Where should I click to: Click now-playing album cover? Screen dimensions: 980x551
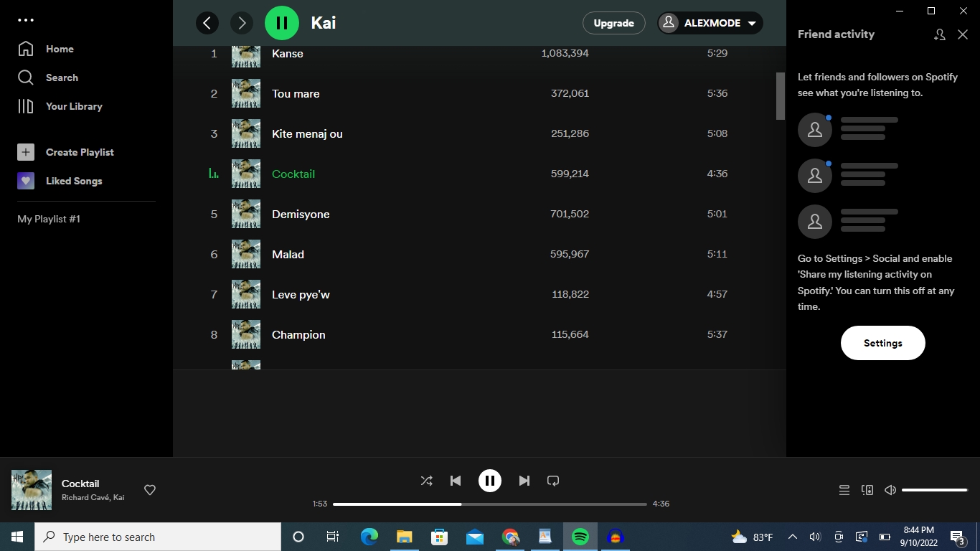[32, 490]
